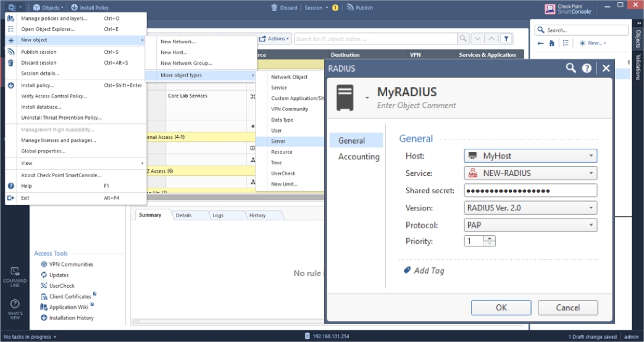Viewport: 644px width, 342px height.
Task: Click the filter icon beside rule search
Action: 506,39
